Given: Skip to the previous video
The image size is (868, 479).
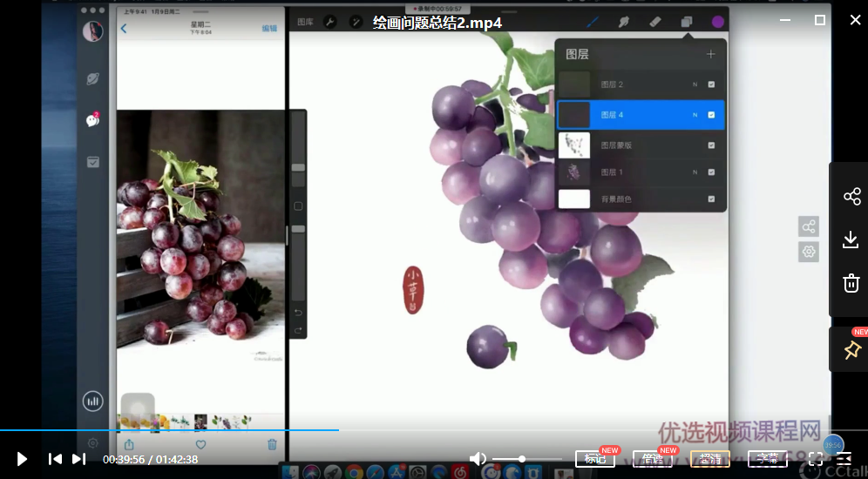Looking at the screenshot, I should click(x=55, y=459).
